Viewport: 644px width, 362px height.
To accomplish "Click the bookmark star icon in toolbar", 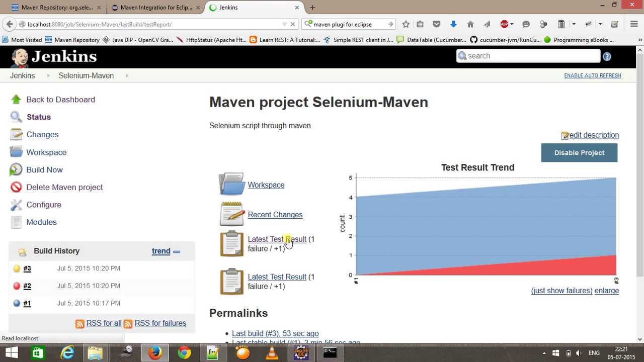I will click(406, 24).
